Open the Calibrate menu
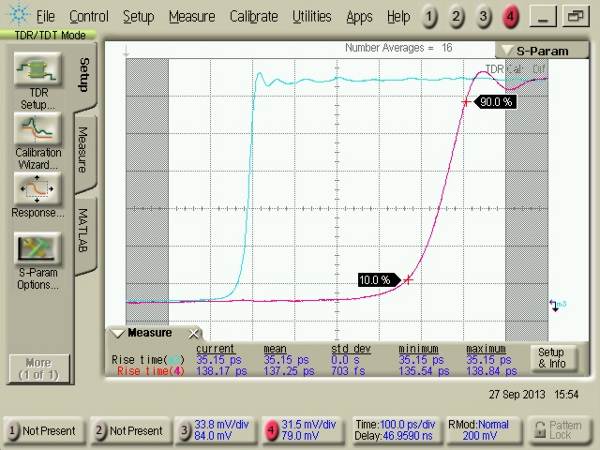 pos(254,17)
